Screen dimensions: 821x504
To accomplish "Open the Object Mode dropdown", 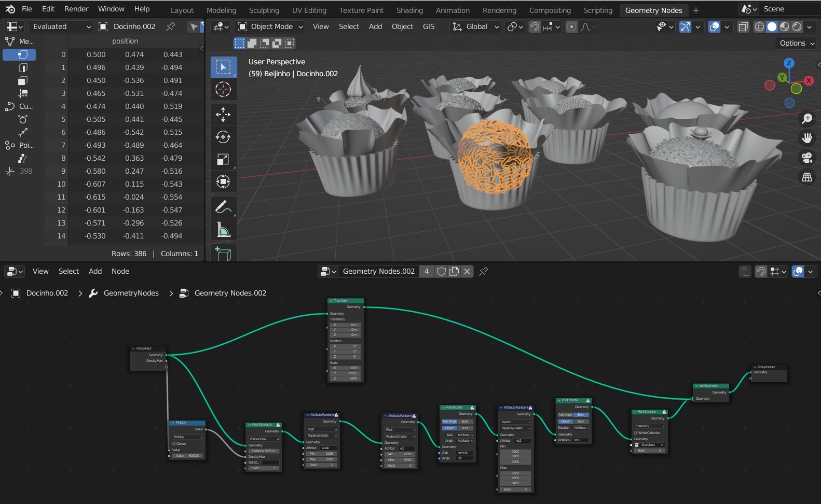I will click(270, 26).
